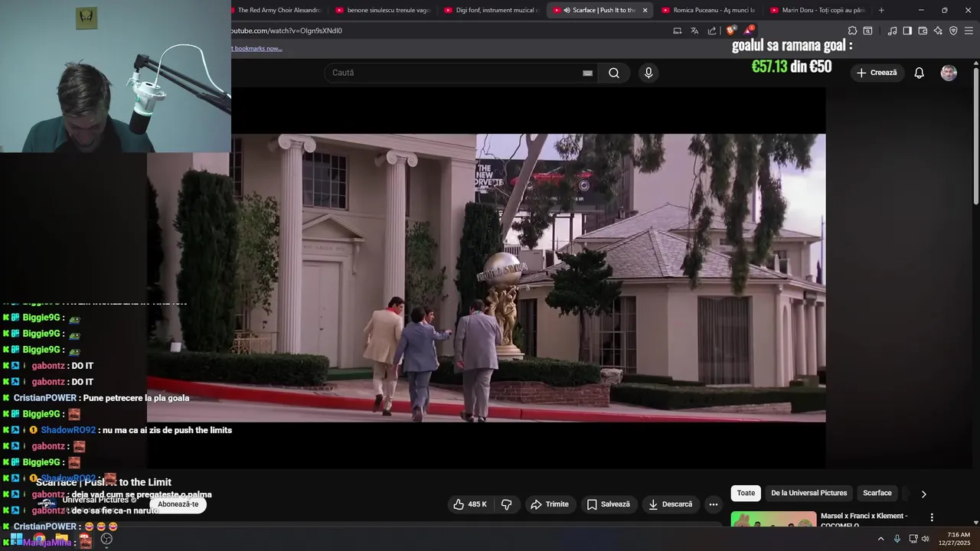Viewport: 980px width, 551px height.
Task: Click the Brave Rewards triangle icon
Action: click(x=750, y=31)
